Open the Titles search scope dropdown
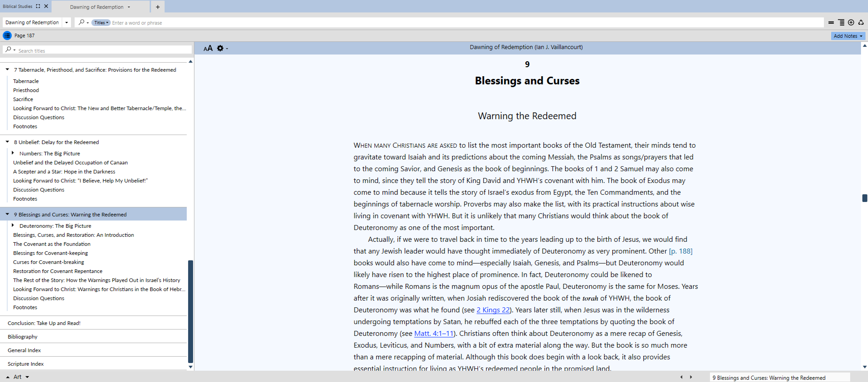The width and height of the screenshot is (868, 382). (x=101, y=23)
